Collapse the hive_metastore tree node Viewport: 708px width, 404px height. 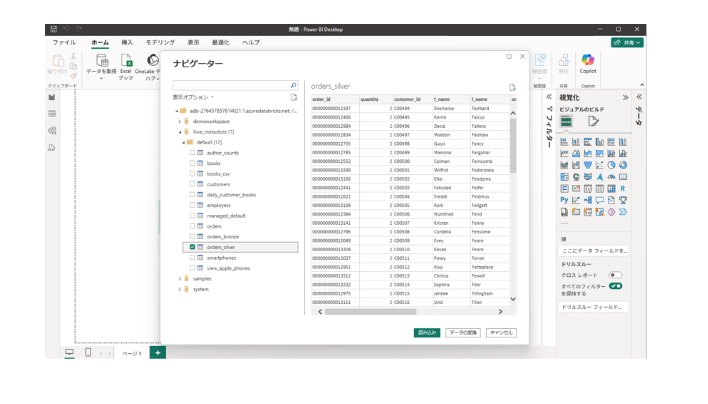tap(180, 132)
